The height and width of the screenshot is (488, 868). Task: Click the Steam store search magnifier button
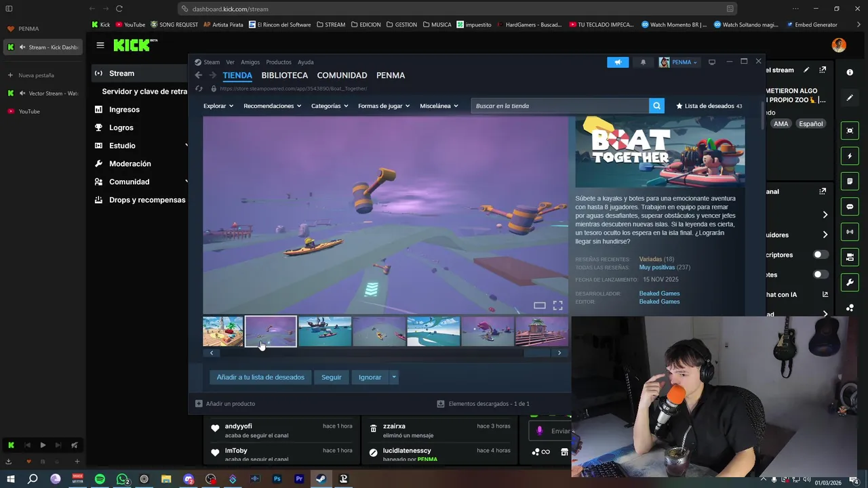click(x=656, y=106)
